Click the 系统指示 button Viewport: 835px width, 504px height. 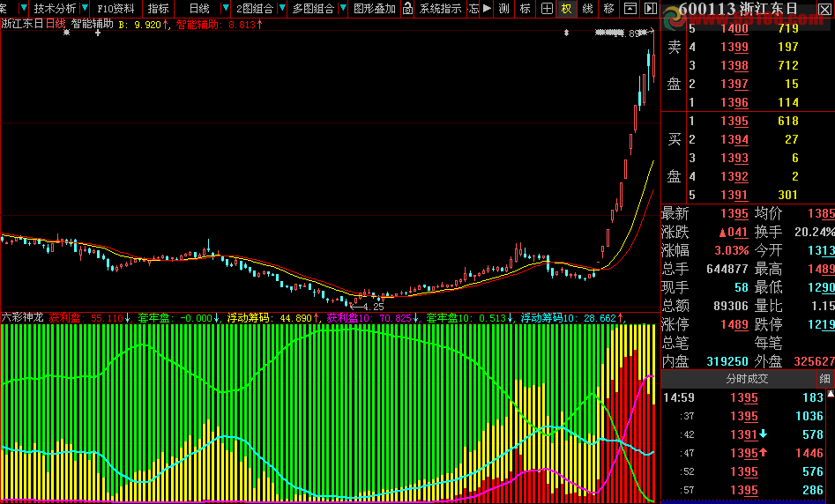point(440,9)
